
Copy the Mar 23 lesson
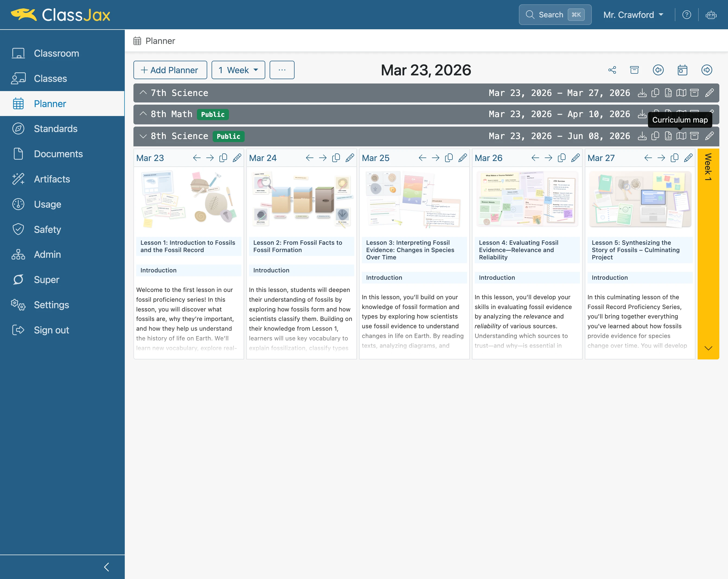[223, 158]
